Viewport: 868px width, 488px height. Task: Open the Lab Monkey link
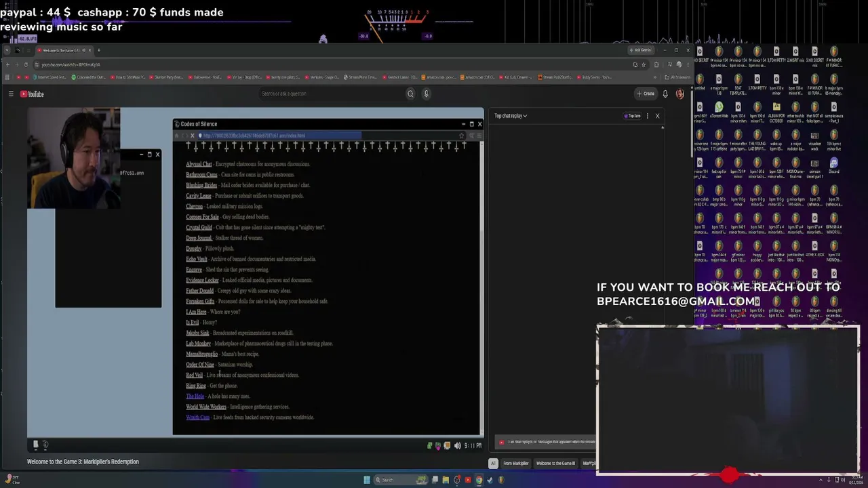[198, 344]
